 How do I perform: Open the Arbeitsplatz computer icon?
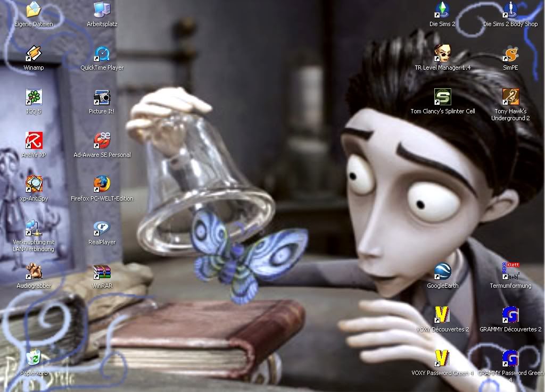(x=102, y=10)
